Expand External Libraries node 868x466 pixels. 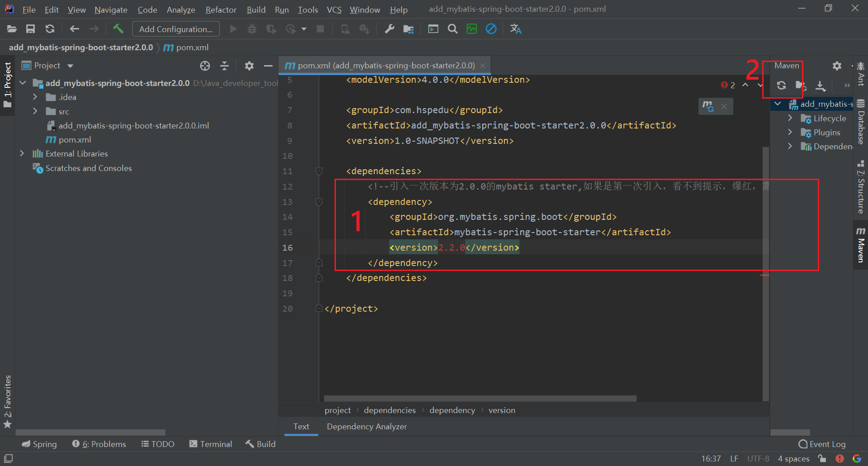pos(22,153)
